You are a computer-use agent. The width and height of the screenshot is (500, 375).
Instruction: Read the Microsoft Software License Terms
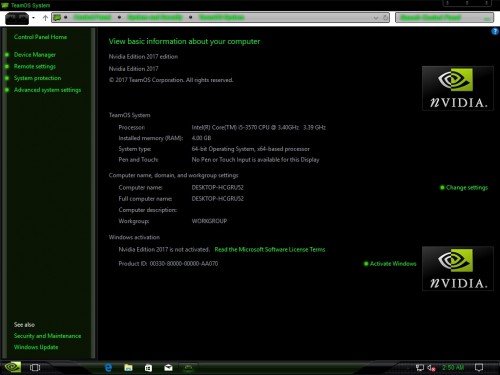(270, 249)
